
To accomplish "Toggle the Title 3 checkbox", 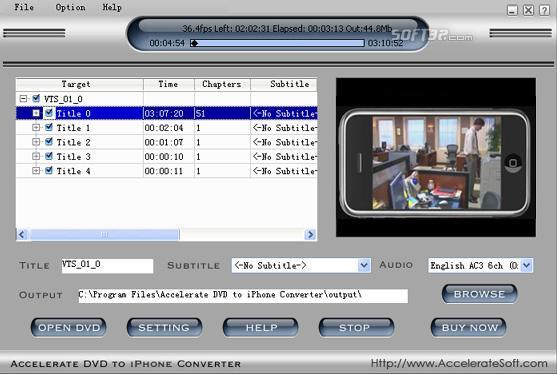I will [49, 156].
